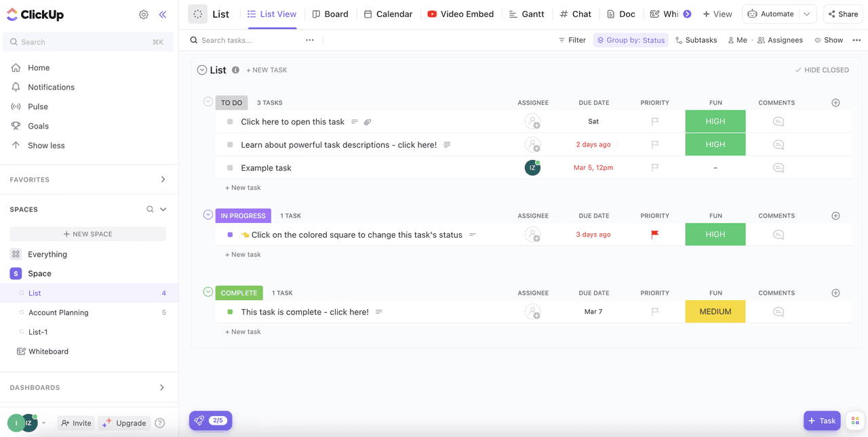Toggle the Subtasks display
The height and width of the screenshot is (437, 868).
click(x=696, y=40)
